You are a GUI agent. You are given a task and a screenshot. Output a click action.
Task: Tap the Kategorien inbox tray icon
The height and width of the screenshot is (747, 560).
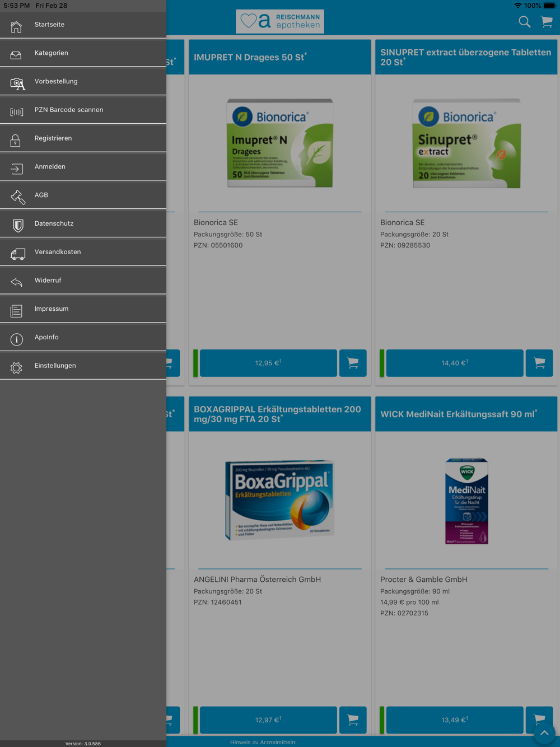tap(16, 55)
